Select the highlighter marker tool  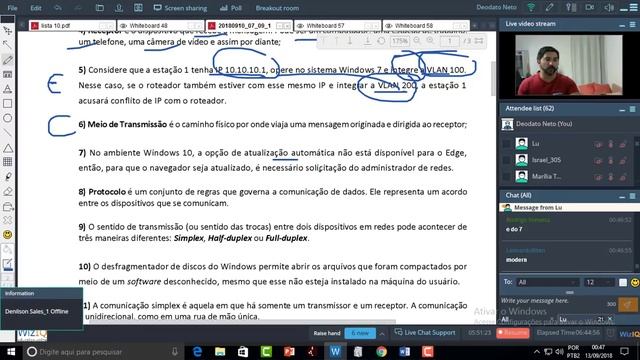(x=7, y=177)
